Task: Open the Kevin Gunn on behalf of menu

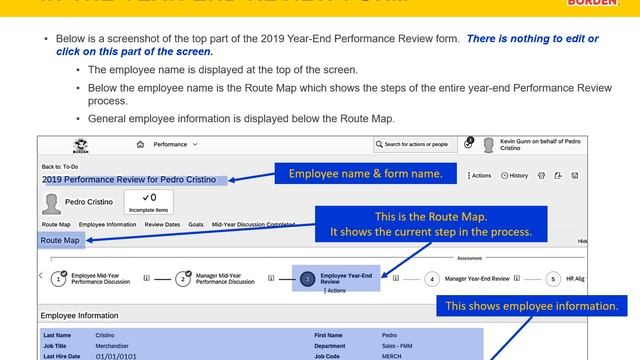Action: [x=540, y=144]
